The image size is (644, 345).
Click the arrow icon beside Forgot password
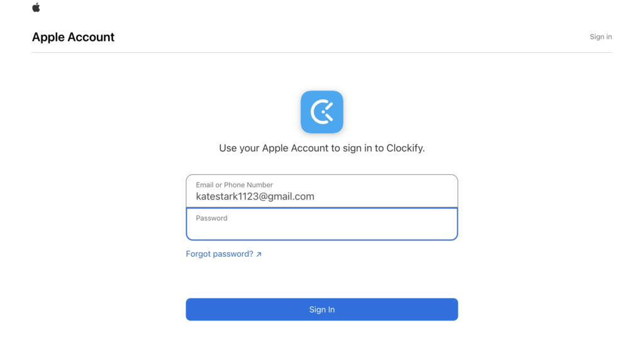pyautogui.click(x=258, y=254)
